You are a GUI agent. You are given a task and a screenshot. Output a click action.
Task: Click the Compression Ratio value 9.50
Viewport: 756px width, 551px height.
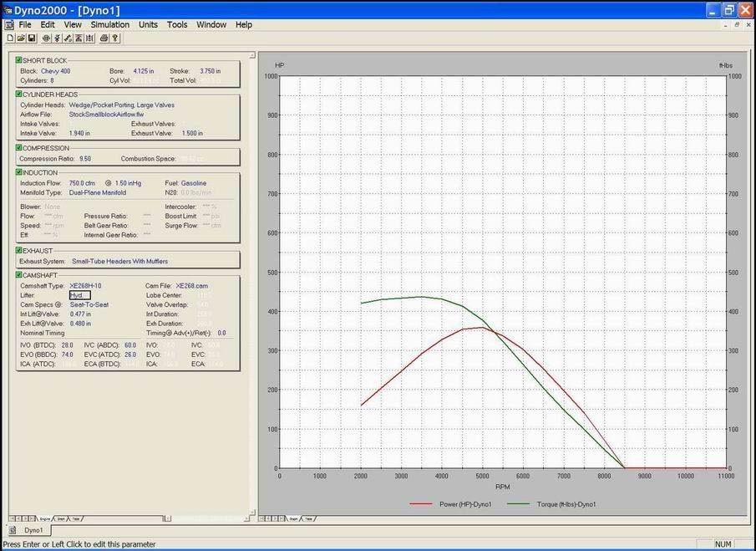pos(85,159)
